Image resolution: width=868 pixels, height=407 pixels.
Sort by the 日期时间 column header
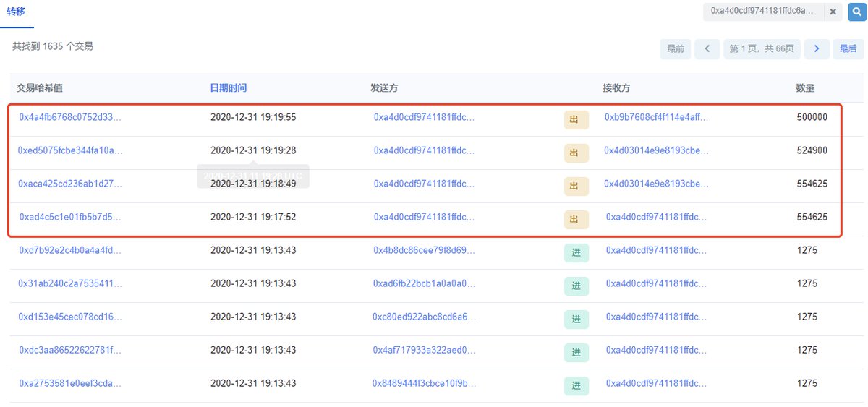(228, 88)
